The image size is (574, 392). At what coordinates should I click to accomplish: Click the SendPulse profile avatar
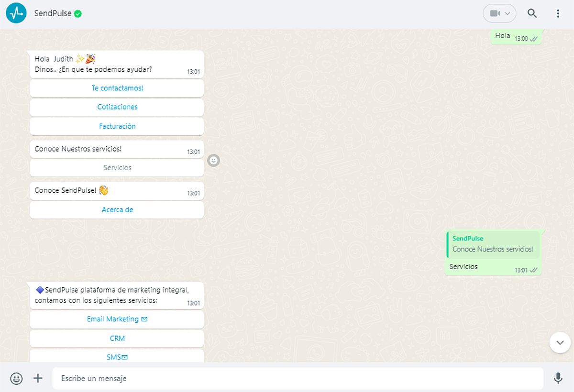pyautogui.click(x=16, y=13)
